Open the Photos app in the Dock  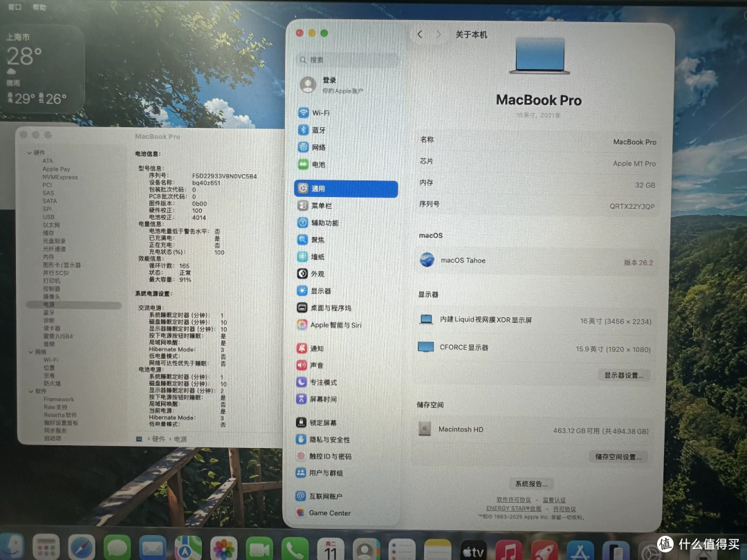point(223,548)
